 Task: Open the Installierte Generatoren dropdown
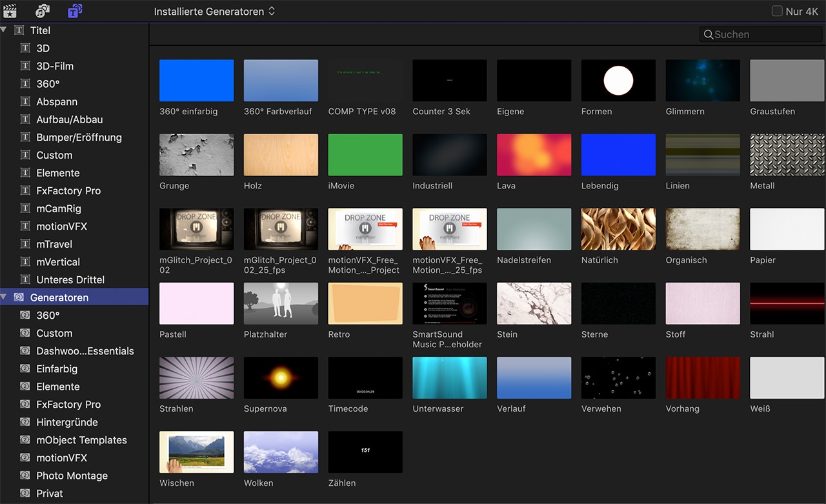214,12
